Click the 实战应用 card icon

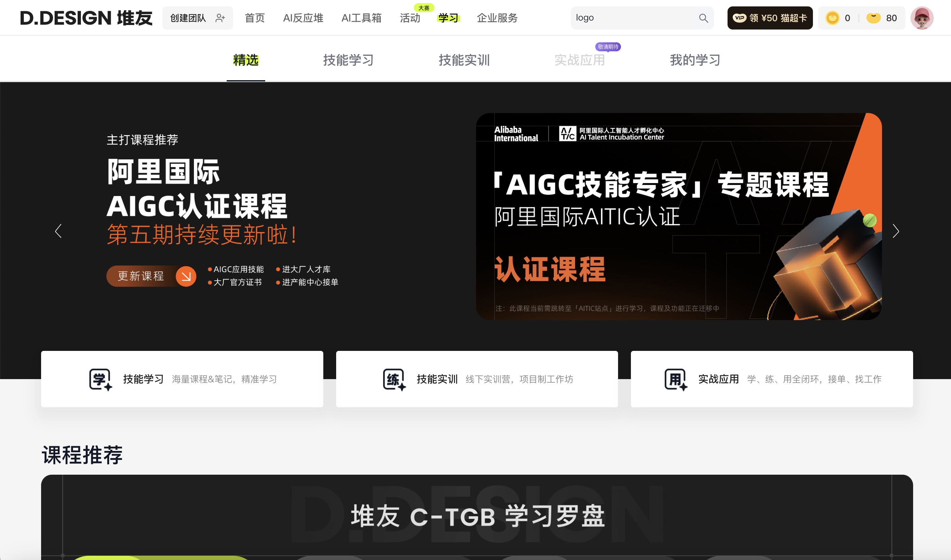(x=676, y=379)
